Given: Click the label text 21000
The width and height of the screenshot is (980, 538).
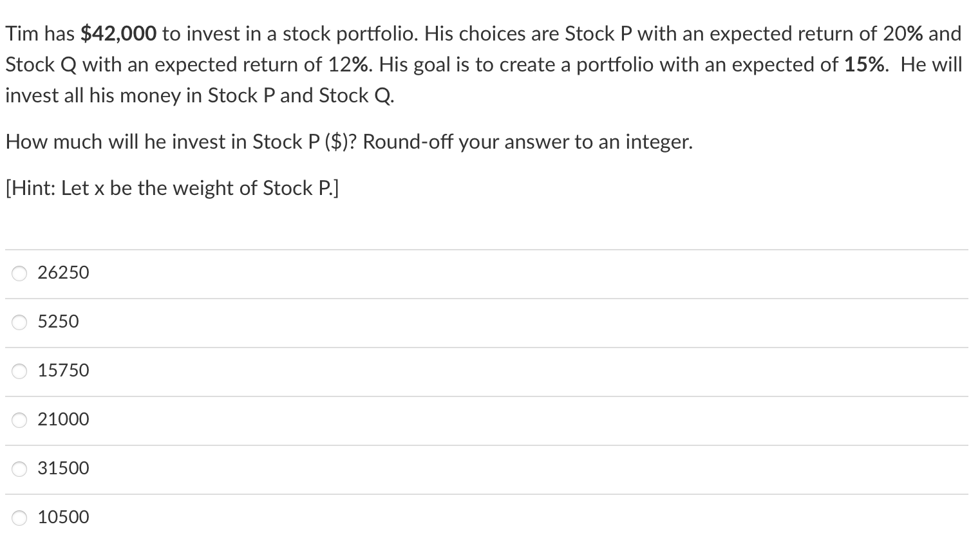Looking at the screenshot, I should pyautogui.click(x=62, y=420).
